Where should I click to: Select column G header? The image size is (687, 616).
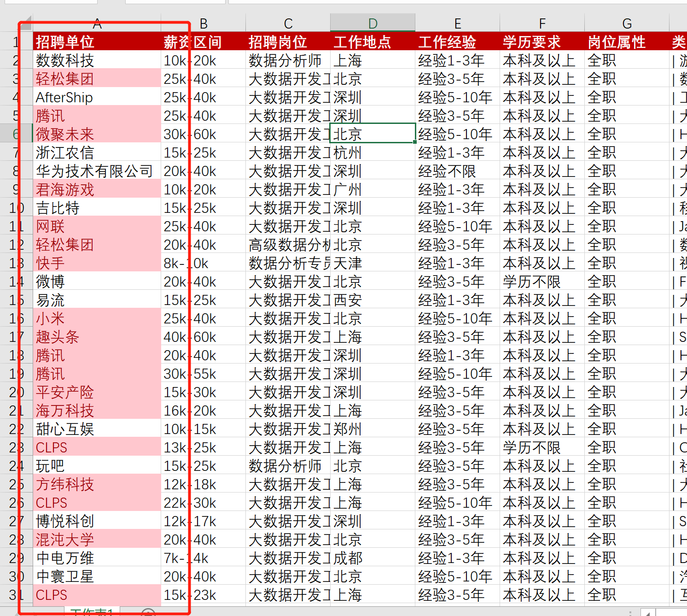click(x=627, y=23)
